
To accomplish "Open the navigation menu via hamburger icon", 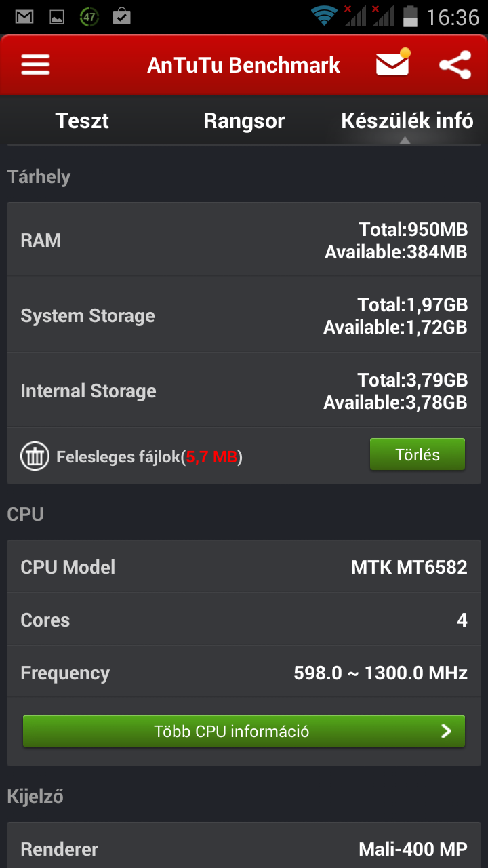I will click(35, 64).
